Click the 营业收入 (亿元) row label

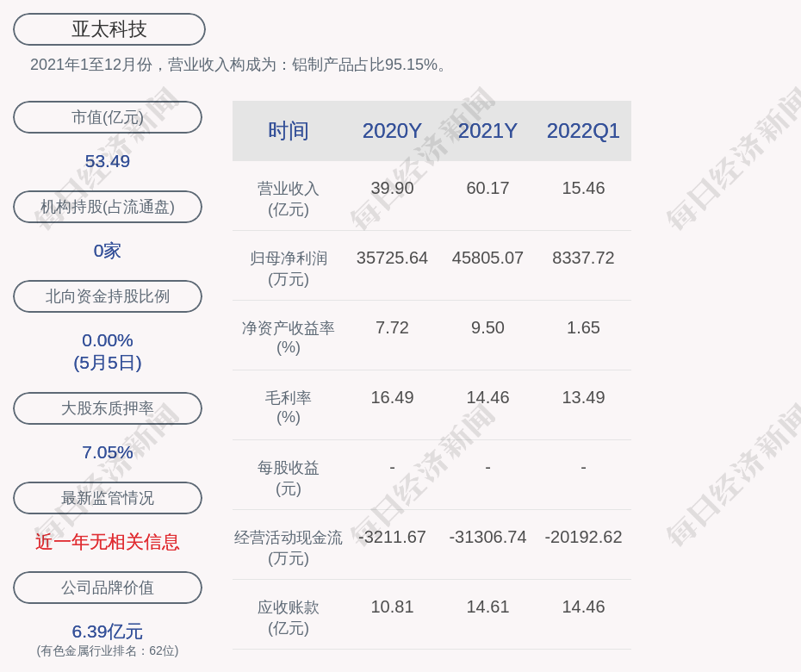pos(289,199)
